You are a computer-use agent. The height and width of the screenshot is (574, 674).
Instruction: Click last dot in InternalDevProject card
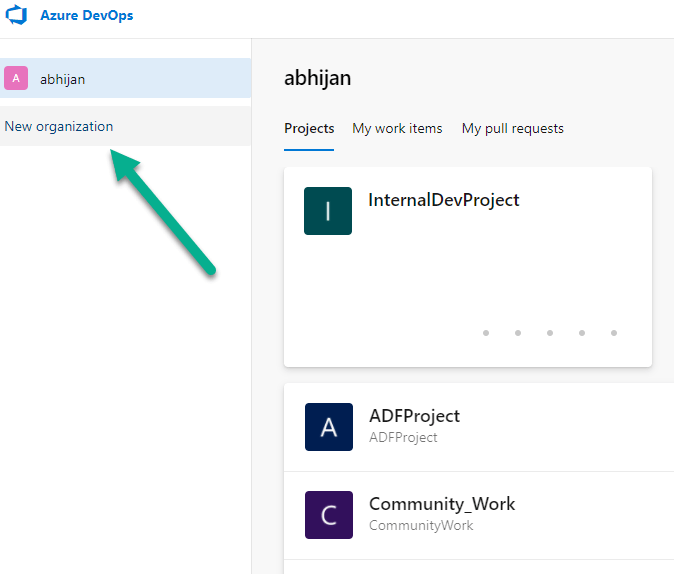(x=614, y=333)
